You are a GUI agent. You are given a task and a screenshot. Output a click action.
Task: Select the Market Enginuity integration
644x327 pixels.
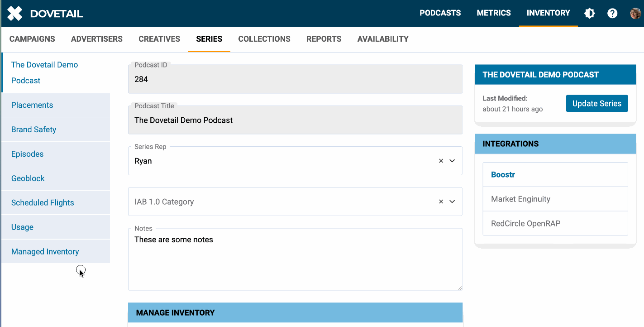(x=555, y=199)
